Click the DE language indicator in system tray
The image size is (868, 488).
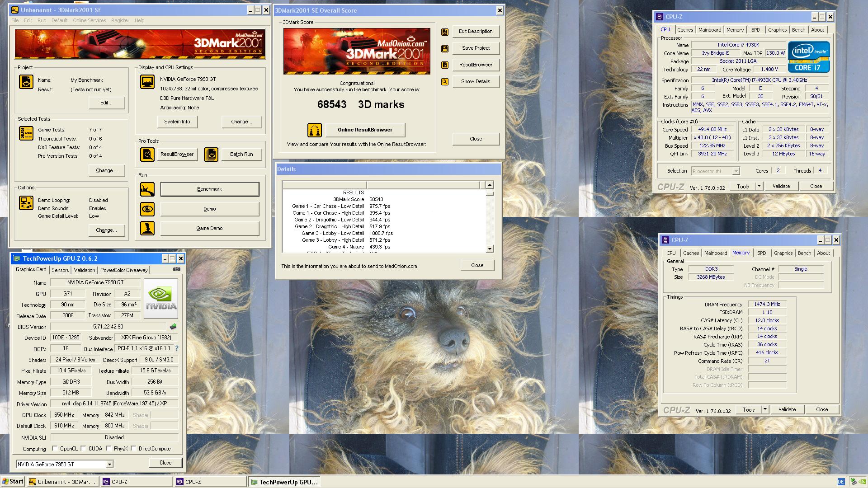[x=841, y=482]
